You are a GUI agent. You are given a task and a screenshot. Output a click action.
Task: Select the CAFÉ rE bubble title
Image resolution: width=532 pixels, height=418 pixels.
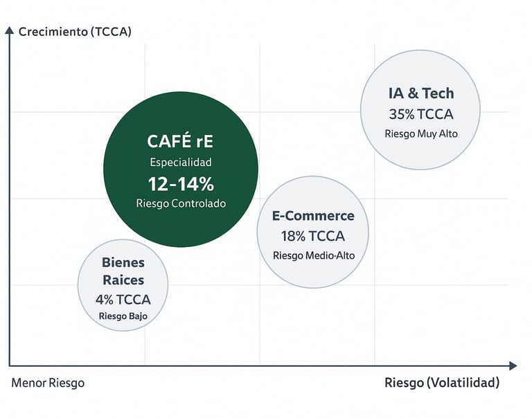[180, 141]
